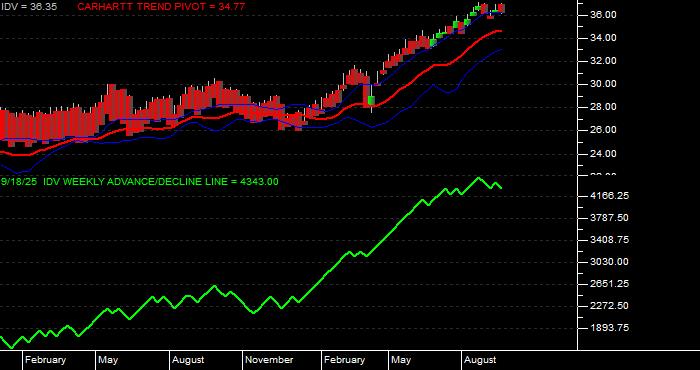Click the first August label on time axis
This screenshot has width=700, height=370.
click(x=188, y=360)
